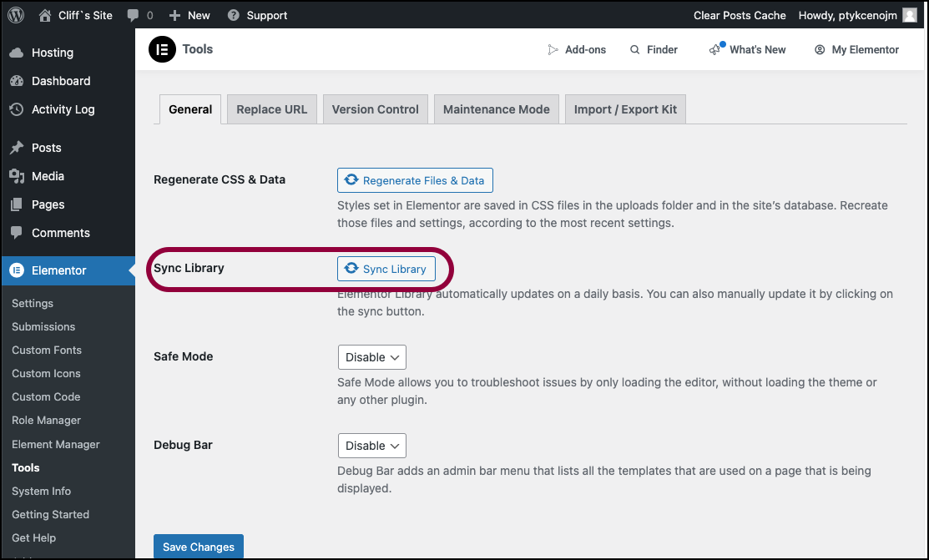Open Cliff`s Site home link
This screenshot has height=560, width=929.
[x=75, y=15]
